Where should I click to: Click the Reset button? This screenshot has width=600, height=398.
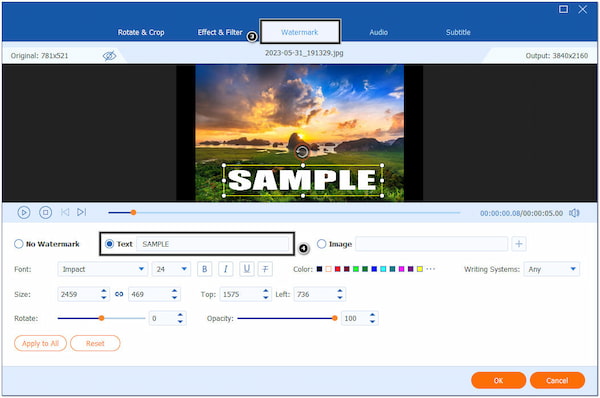pyautogui.click(x=95, y=343)
